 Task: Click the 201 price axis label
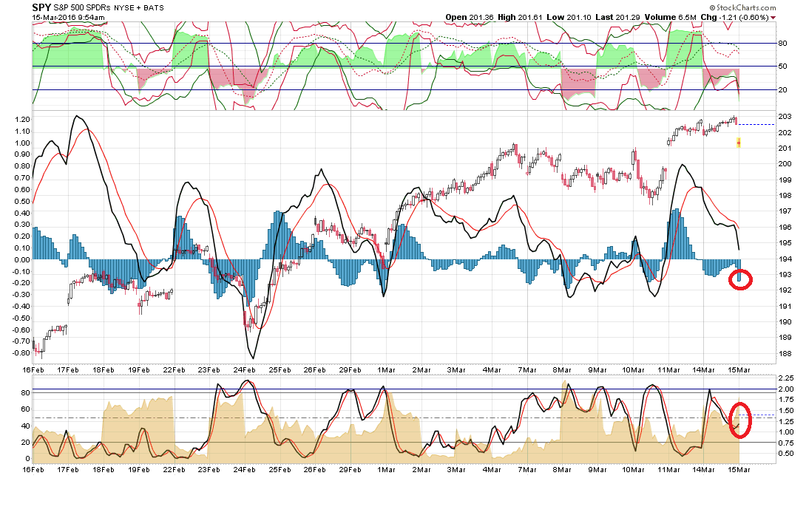click(x=785, y=149)
